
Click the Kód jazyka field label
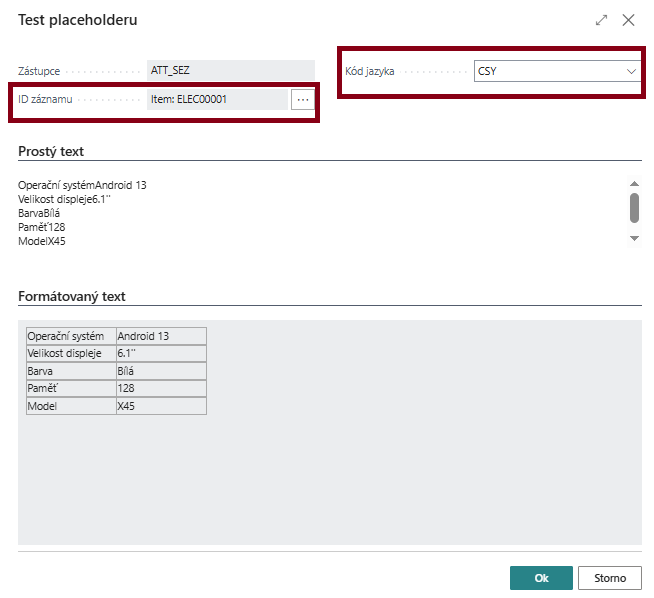click(368, 71)
